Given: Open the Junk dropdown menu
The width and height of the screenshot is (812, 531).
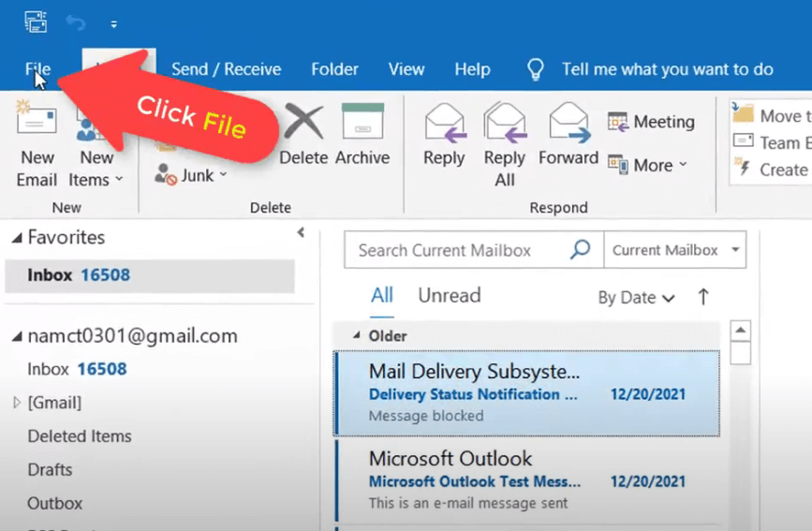Looking at the screenshot, I should point(191,176).
